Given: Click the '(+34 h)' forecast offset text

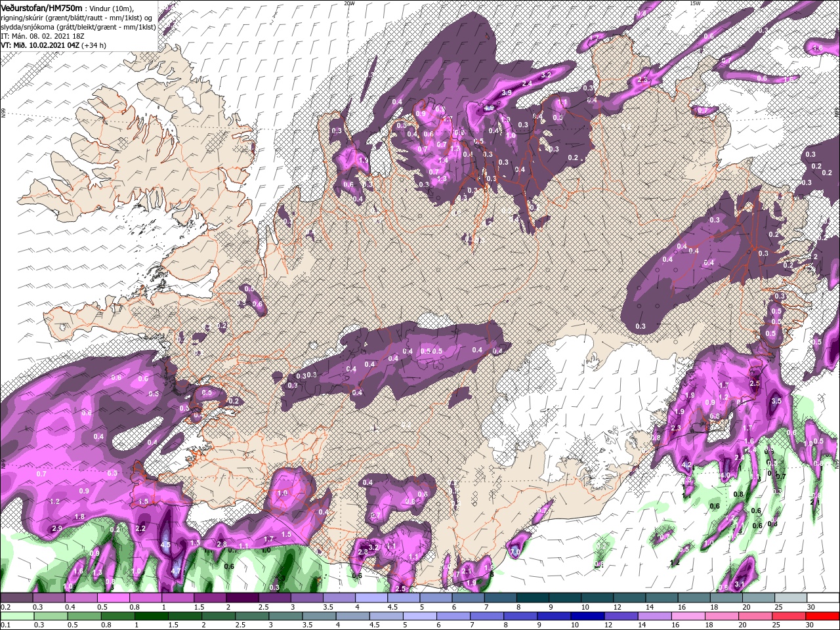Looking at the screenshot, I should pyautogui.click(x=94, y=45).
